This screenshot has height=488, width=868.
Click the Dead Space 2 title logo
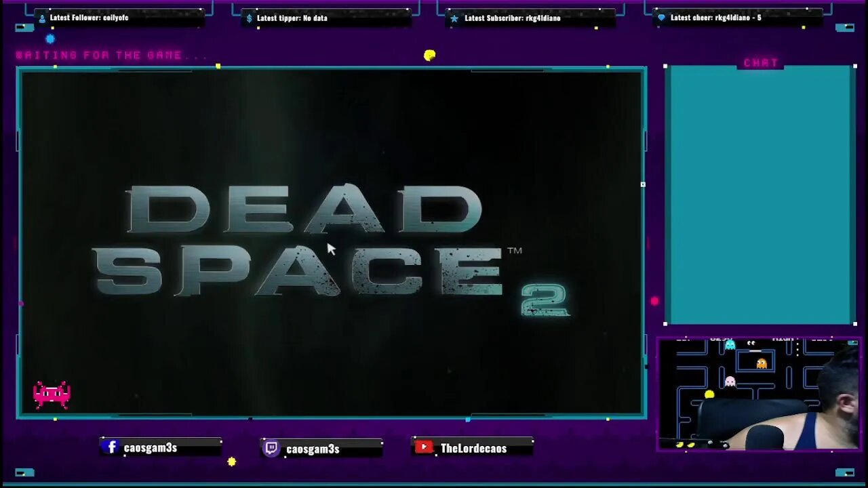pos(330,249)
